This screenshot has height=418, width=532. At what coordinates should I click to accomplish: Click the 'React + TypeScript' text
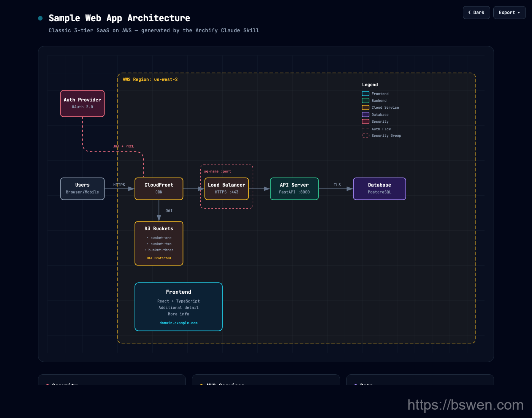[179, 301]
